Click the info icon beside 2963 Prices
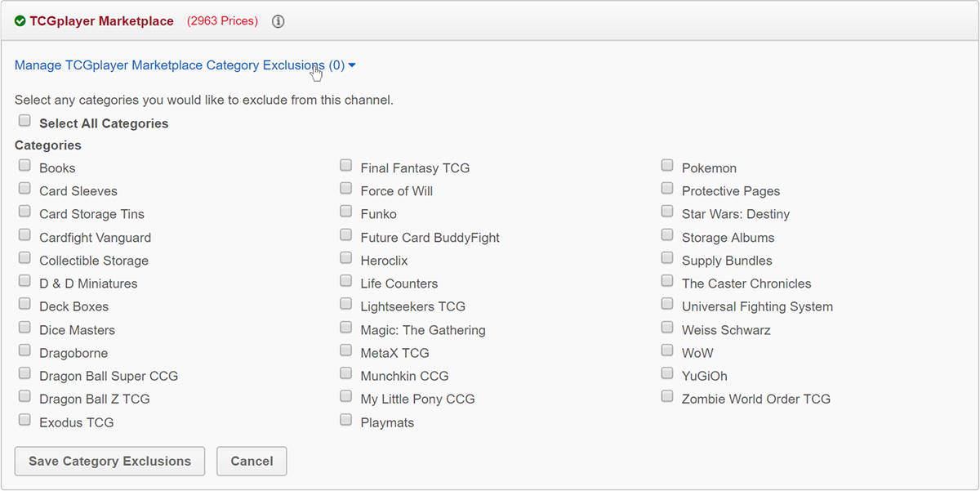Image resolution: width=980 pixels, height=491 pixels. pos(278,21)
